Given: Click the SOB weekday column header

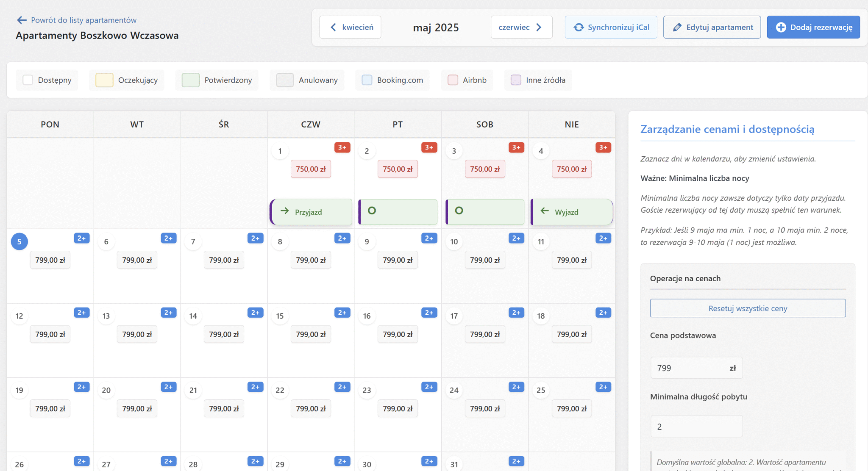Looking at the screenshot, I should coord(485,125).
